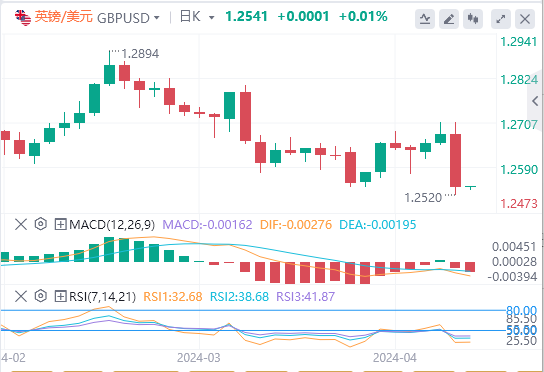Select the MACD(12,26,9) label

point(112,225)
